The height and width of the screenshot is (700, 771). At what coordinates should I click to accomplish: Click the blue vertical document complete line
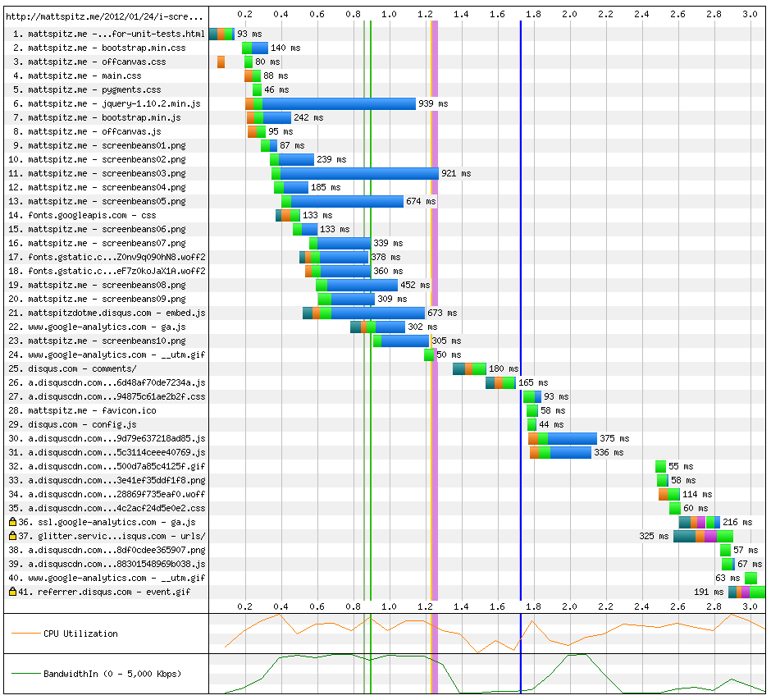point(520,246)
